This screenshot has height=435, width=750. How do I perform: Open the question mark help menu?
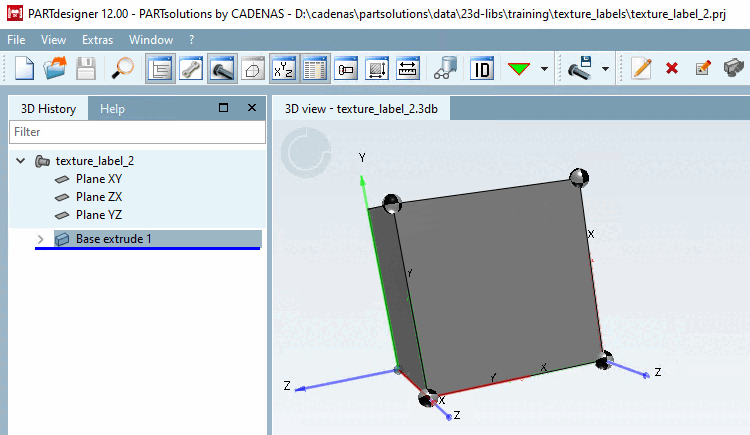(191, 40)
